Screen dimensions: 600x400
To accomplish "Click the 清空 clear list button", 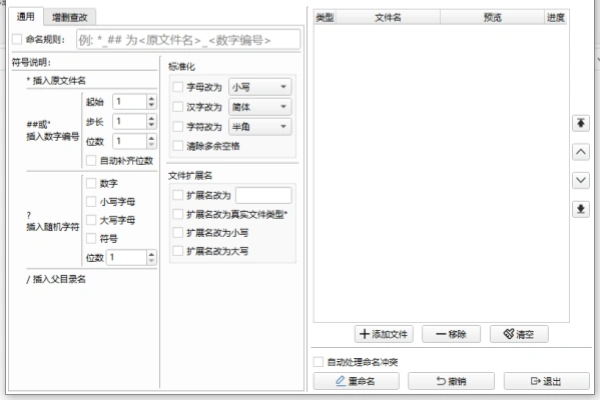I will pos(524,334).
